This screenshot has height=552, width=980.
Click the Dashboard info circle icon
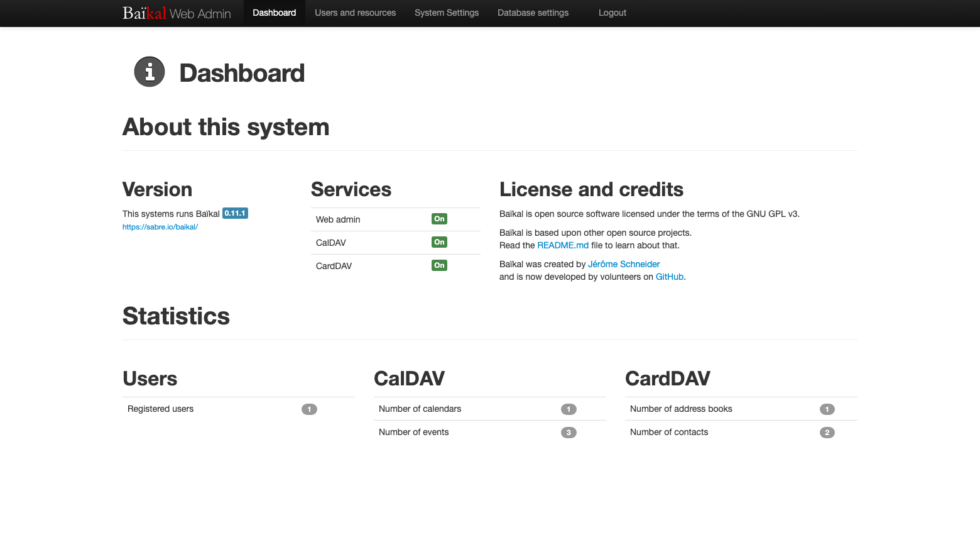coord(150,72)
